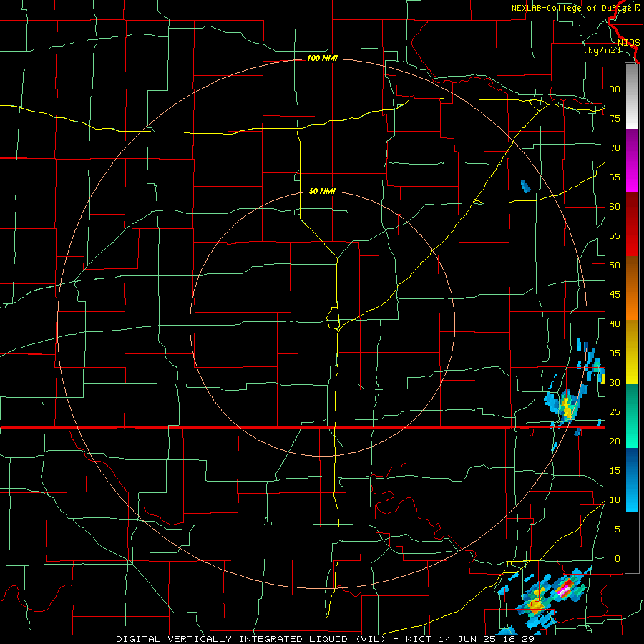Click the 55 value on the scale
The image size is (644, 644).
(615, 236)
